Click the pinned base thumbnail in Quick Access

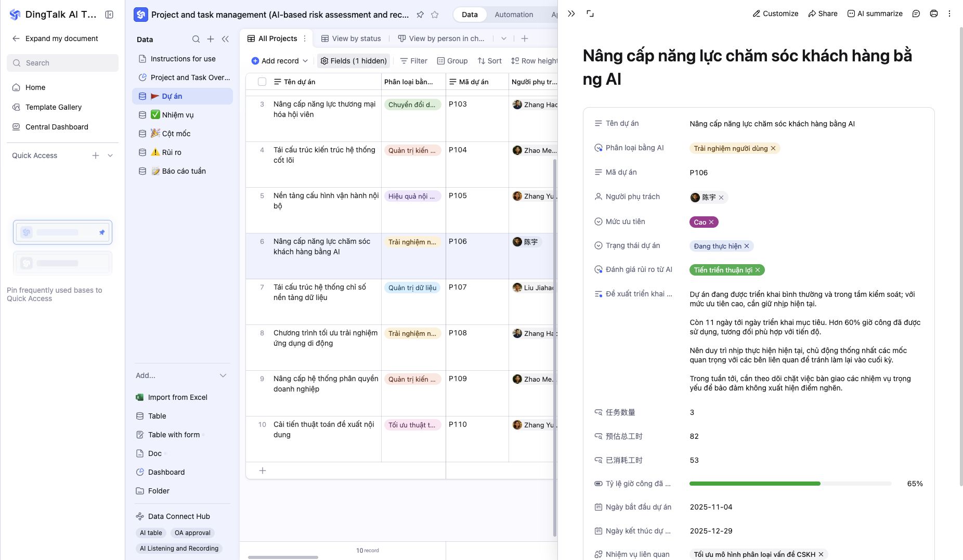coord(62,232)
